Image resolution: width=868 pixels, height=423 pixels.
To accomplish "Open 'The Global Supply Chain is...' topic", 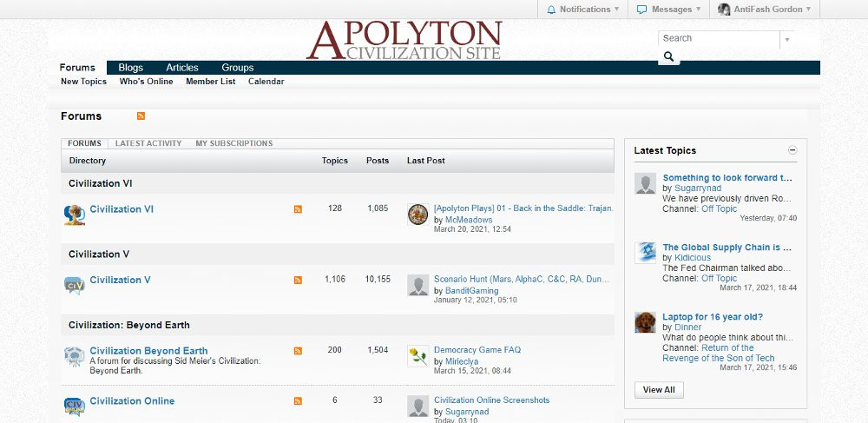I will (x=727, y=248).
